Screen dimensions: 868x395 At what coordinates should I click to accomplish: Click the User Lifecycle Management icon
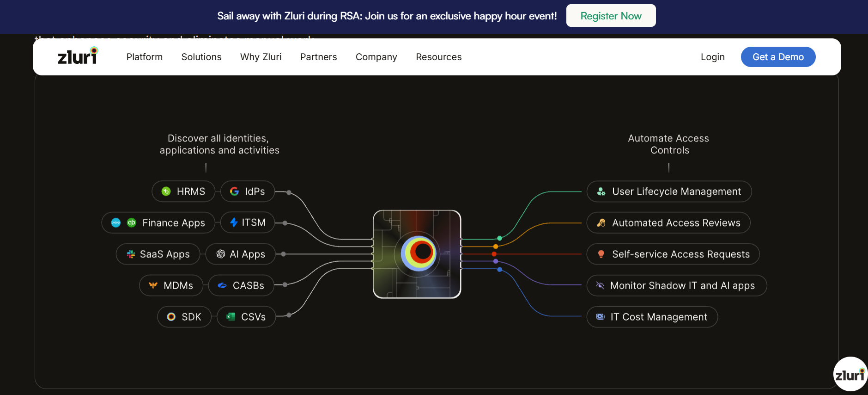coord(601,191)
